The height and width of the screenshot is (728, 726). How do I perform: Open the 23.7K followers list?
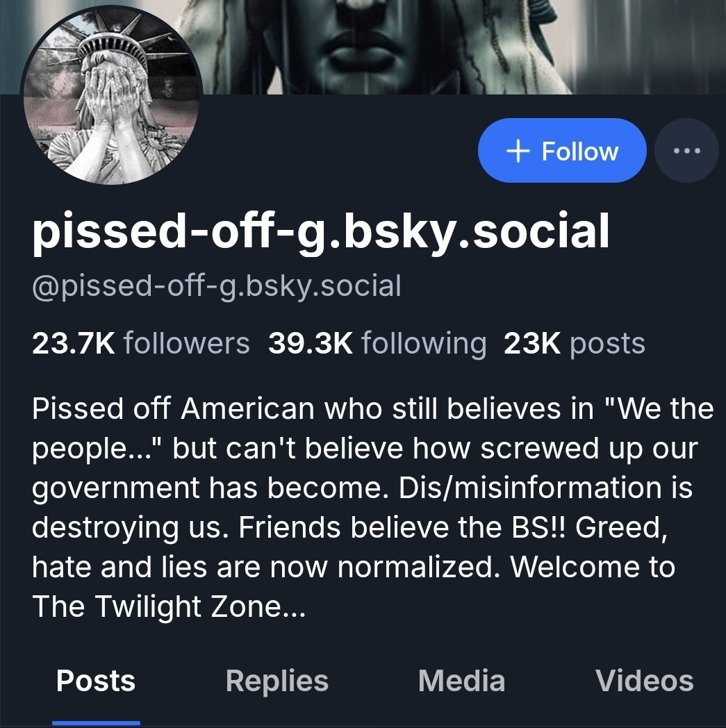pos(140,343)
